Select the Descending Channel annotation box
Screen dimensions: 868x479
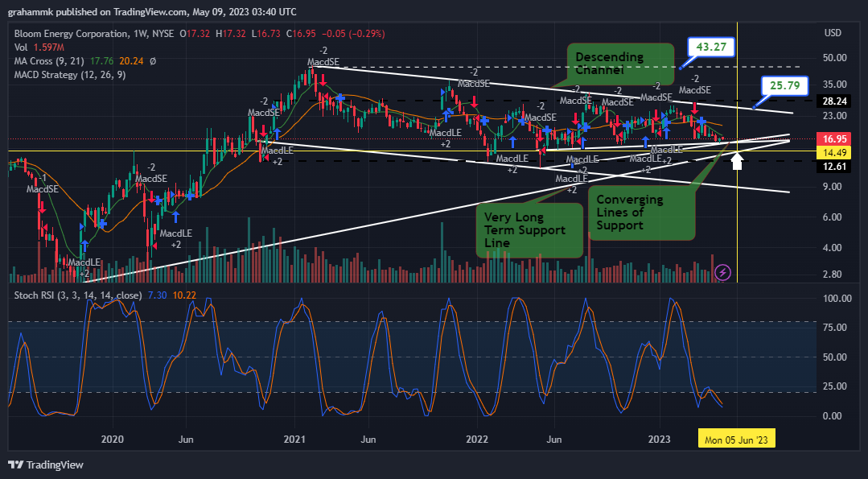tap(620, 64)
